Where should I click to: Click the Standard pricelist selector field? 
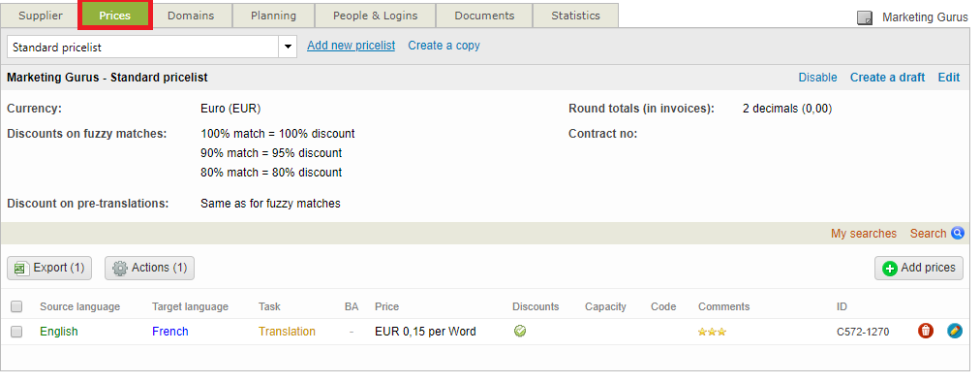tap(152, 47)
